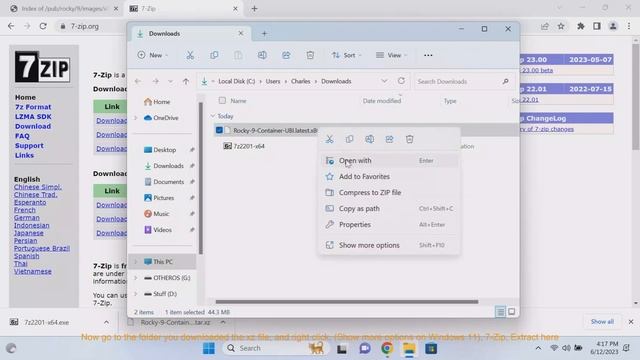Viewport: 640px width, 360px height.
Task: Toggle the select-all checkbox beside Name
Action: 222,100
